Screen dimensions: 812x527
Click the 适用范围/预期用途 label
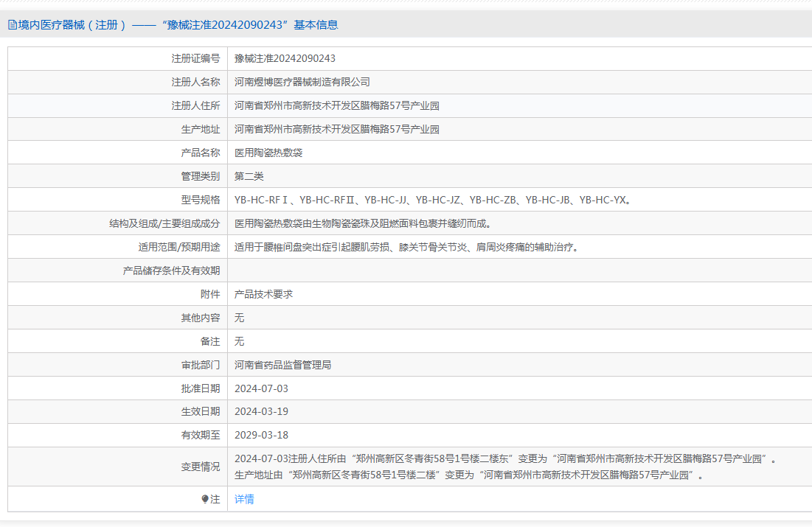179,247
